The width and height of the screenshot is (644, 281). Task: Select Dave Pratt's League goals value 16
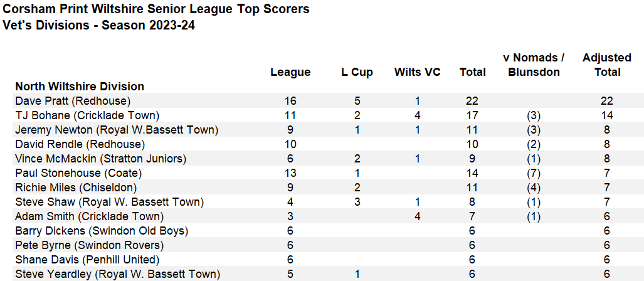click(x=290, y=101)
